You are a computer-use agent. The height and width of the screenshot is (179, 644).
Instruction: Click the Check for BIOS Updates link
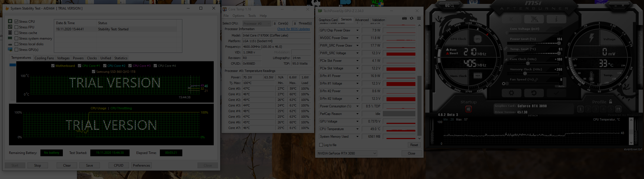(293, 29)
